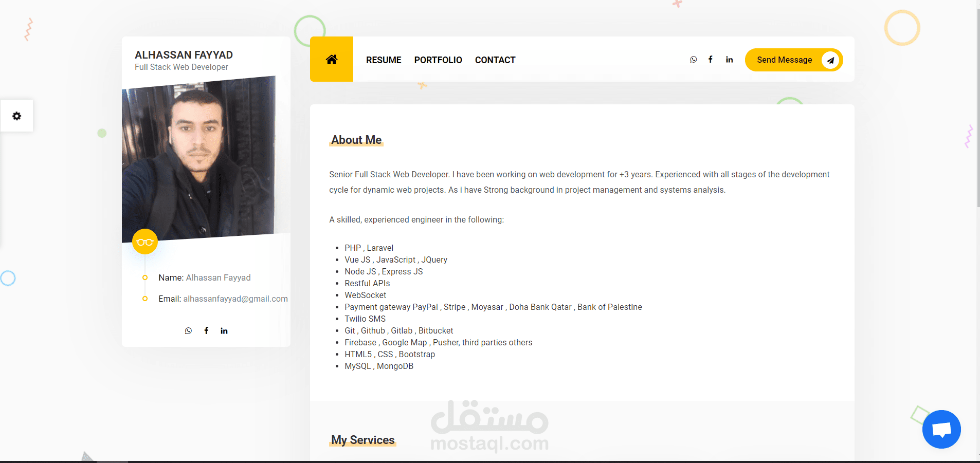Click the 'WebSocket' list item

tap(366, 295)
